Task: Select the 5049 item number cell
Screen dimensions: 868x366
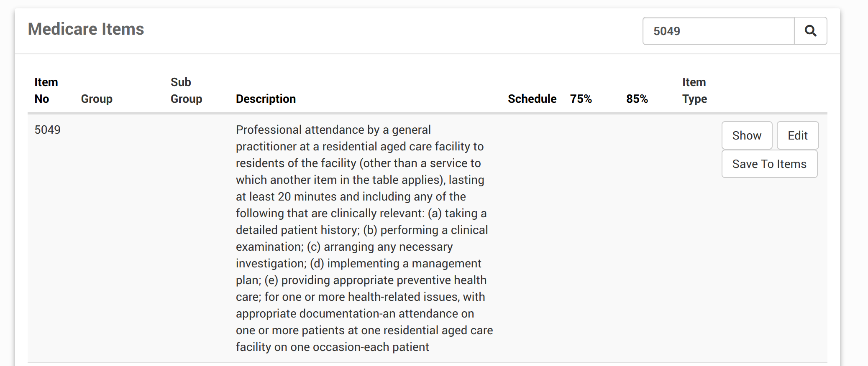Action: (x=47, y=130)
